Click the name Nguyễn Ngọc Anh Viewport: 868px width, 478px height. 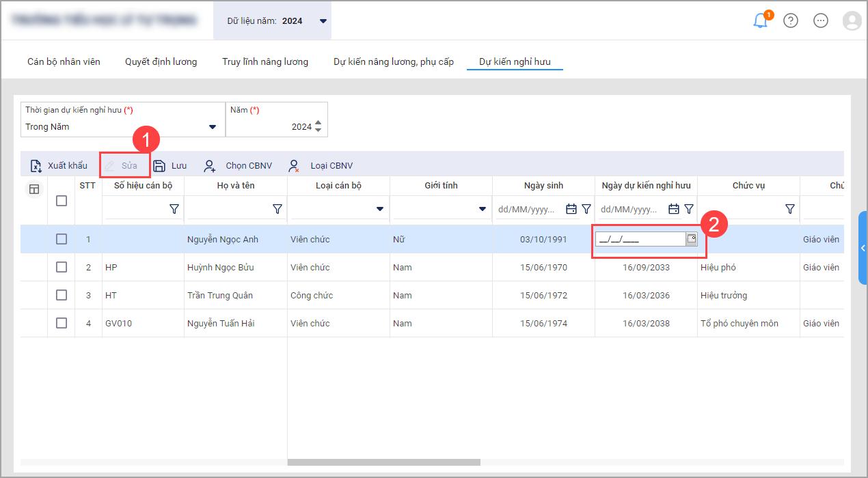(x=223, y=239)
